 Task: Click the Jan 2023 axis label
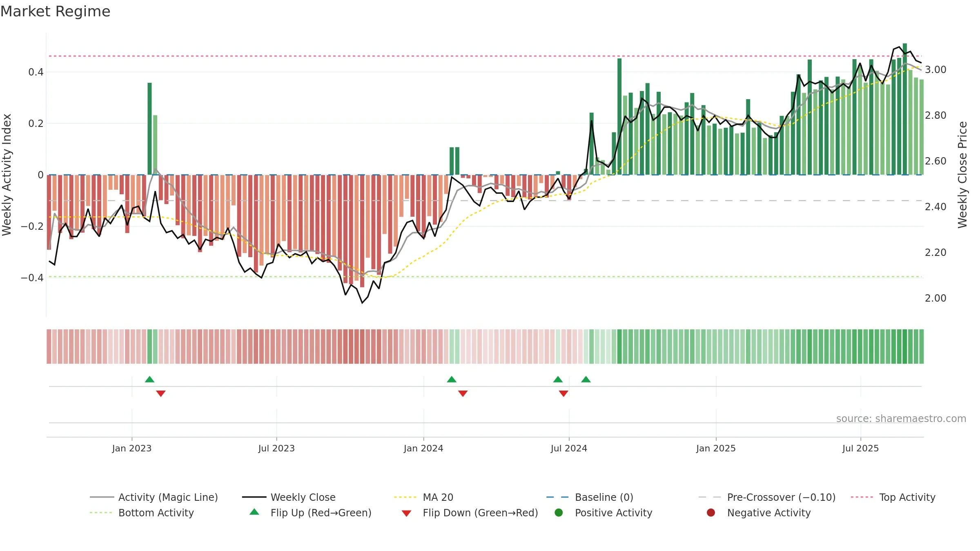(132, 448)
